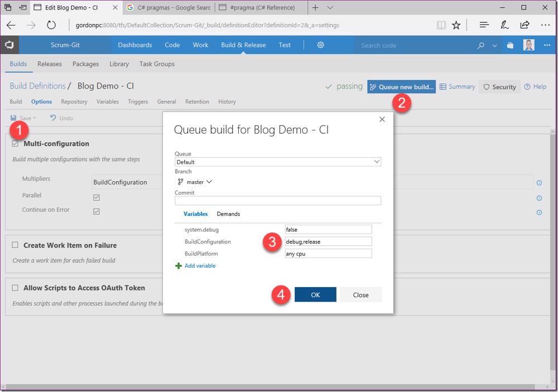Click the Security button
558x392 pixels.
(x=499, y=87)
